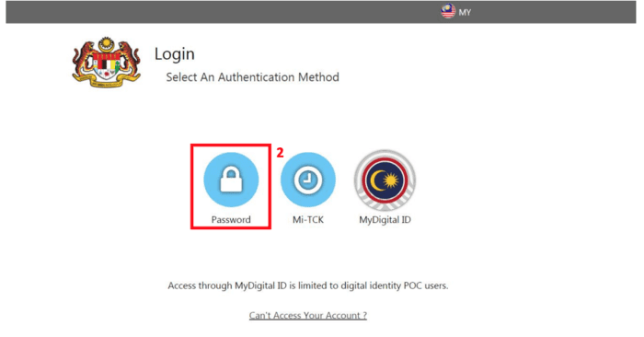
Task: Click the Password text label
Action: coord(231,219)
